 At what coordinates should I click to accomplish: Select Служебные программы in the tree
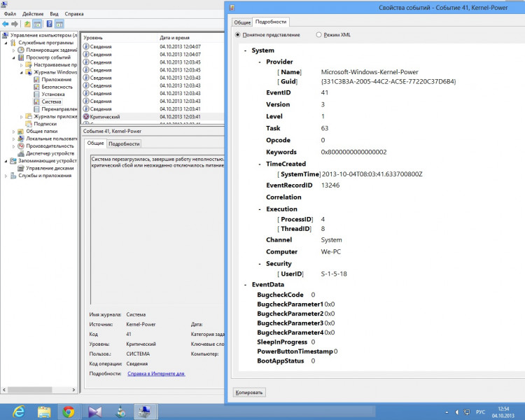click(x=45, y=43)
